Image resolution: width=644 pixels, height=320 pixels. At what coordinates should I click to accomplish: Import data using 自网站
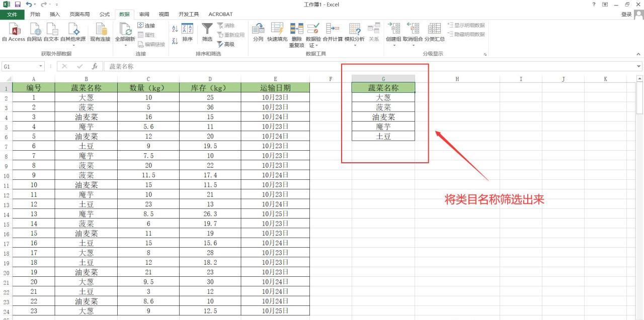[34, 32]
